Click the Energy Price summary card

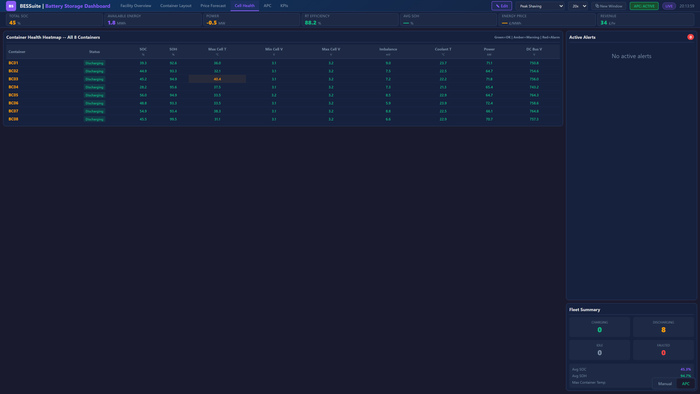(547, 20)
